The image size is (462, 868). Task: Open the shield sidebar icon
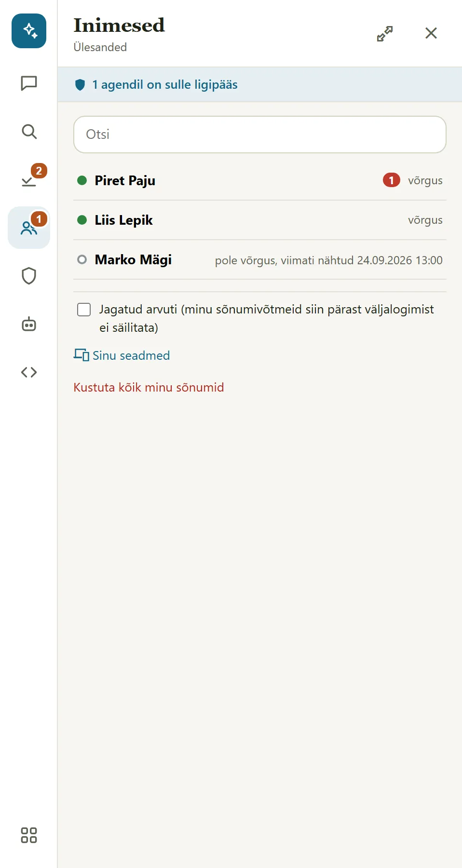29,276
